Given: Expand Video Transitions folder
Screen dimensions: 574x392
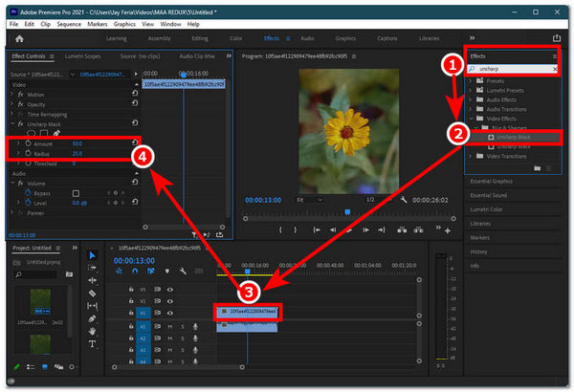Looking at the screenshot, I should [471, 156].
